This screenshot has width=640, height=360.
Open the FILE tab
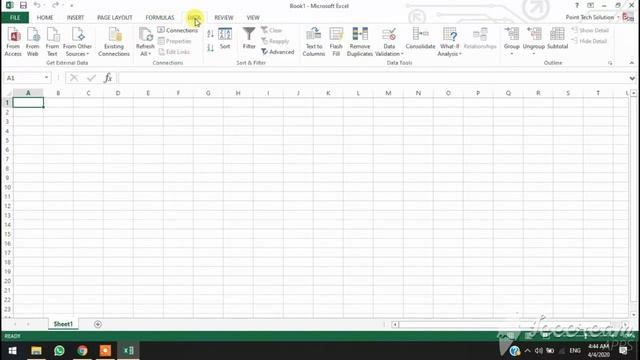[x=15, y=18]
